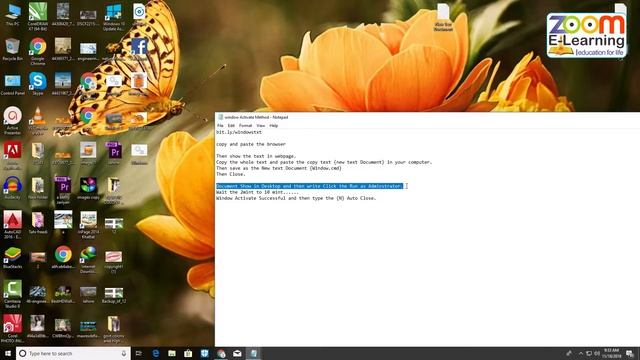Click the 'Wait the 2mint to 10 mint' line
The height and width of the screenshot is (360, 640).
[x=257, y=192]
